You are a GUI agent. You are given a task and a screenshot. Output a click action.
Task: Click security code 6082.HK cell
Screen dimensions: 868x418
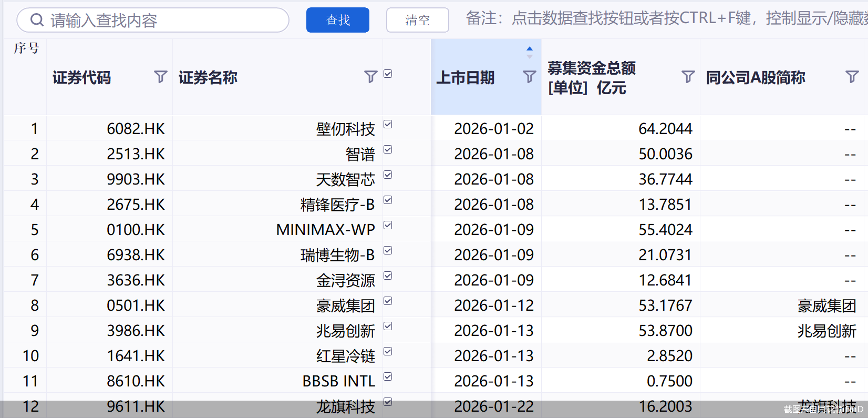[136, 128]
